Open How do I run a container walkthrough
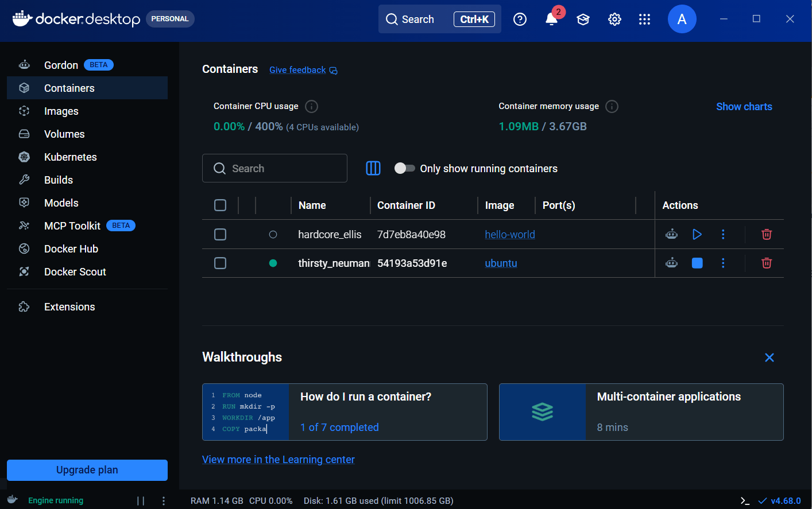Viewport: 812px width, 509px height. pos(345,412)
